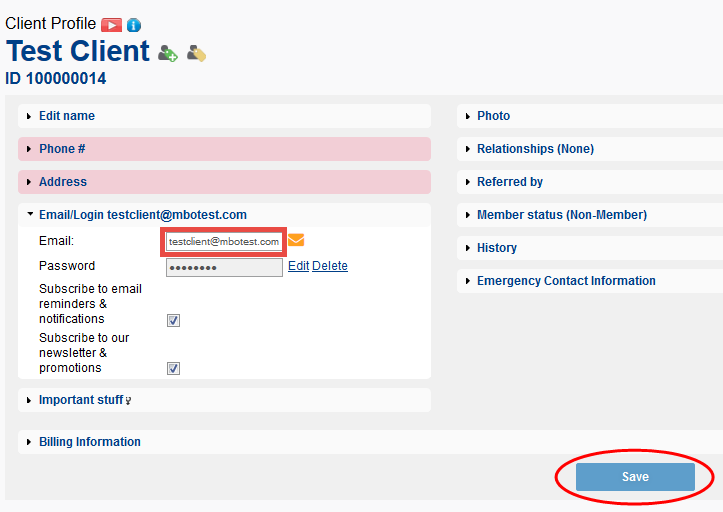This screenshot has height=512, width=723.
Task: Click the blue info icon by Client Profile
Action: point(134,24)
